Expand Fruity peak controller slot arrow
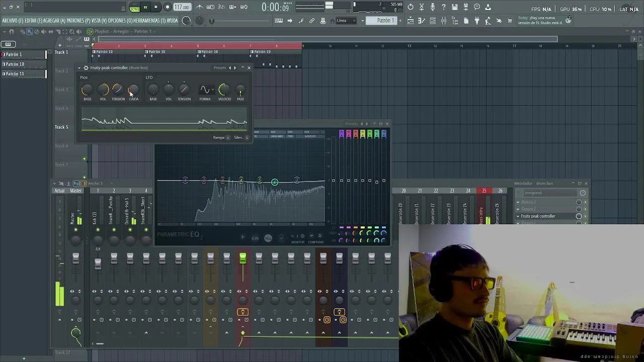The height and width of the screenshot is (362, 644). (518, 216)
